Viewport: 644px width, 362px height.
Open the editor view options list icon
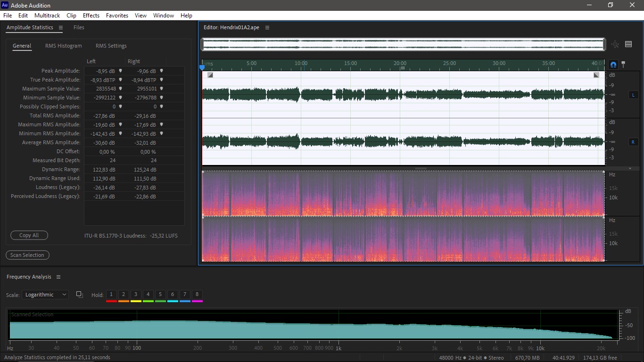(x=628, y=44)
